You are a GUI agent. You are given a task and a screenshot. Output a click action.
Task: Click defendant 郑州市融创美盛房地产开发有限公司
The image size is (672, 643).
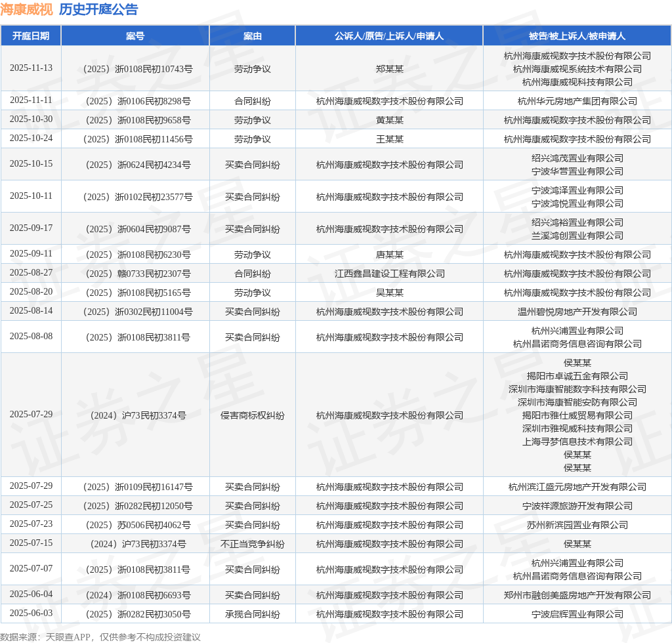click(x=577, y=596)
